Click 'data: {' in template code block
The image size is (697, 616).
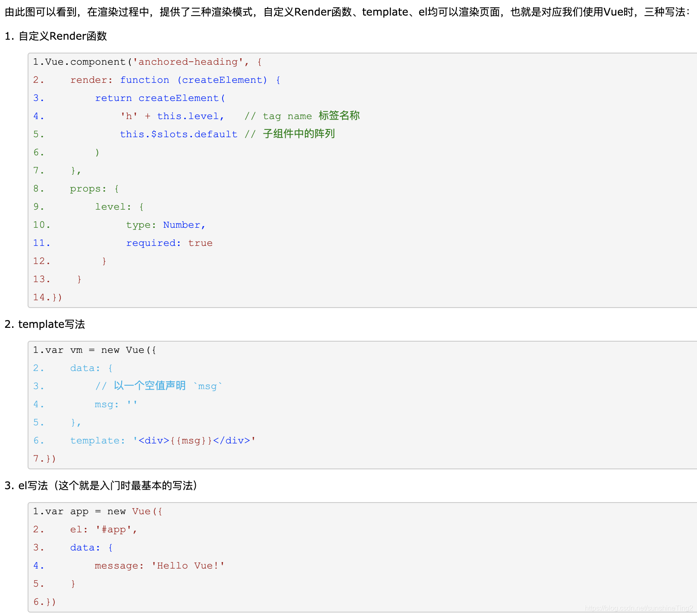[91, 368]
